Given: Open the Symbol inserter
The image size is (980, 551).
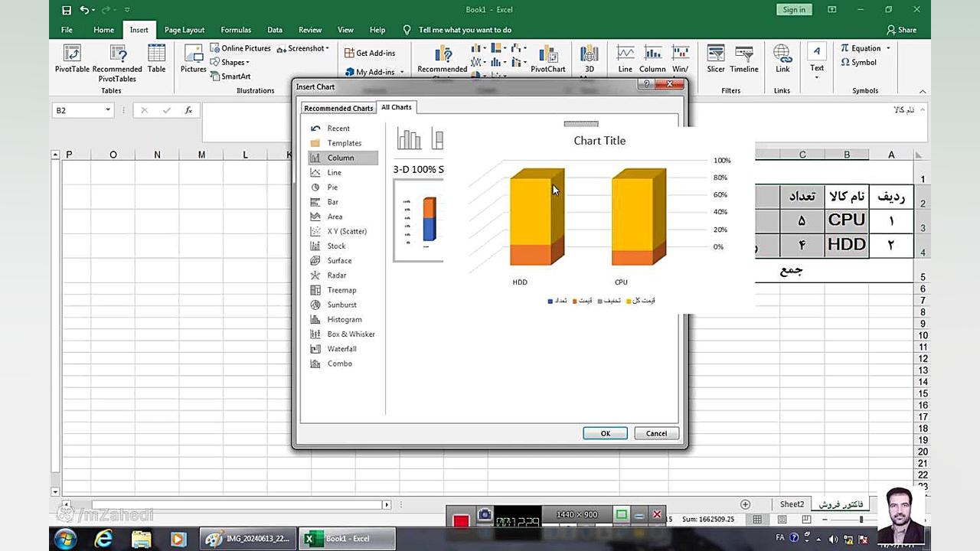Looking at the screenshot, I should (x=861, y=63).
